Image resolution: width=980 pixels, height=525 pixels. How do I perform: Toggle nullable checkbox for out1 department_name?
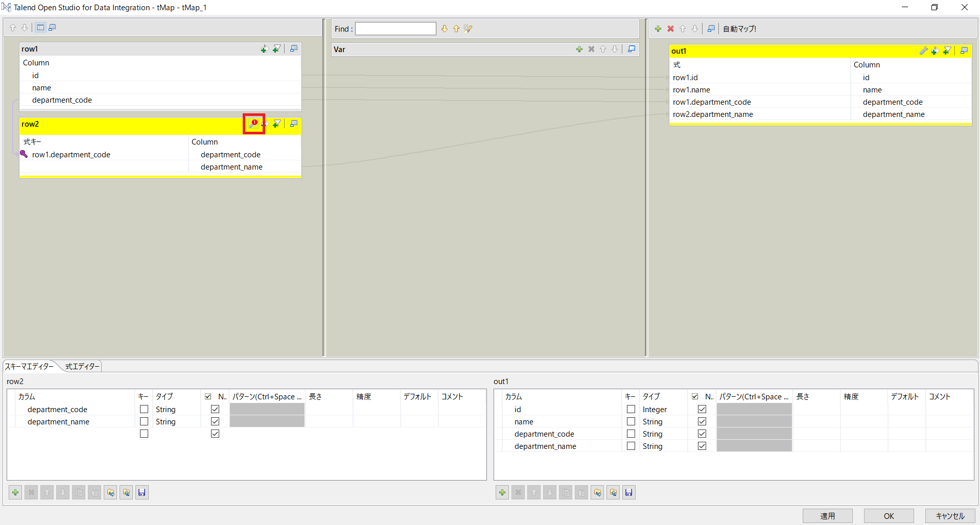[x=702, y=446]
